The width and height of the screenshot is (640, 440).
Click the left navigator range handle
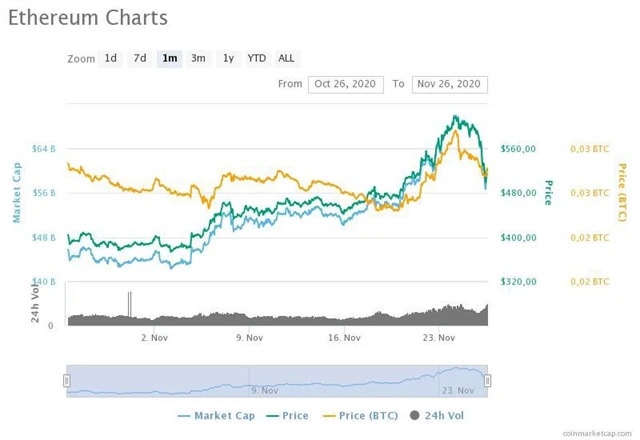click(x=67, y=380)
